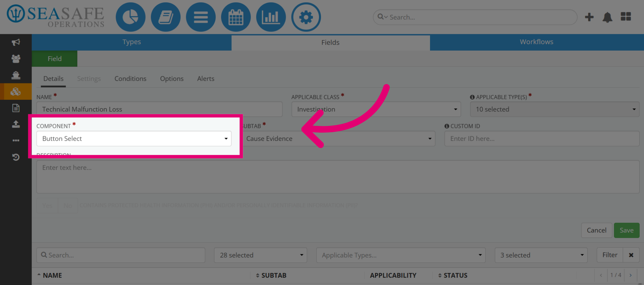
Task: Open the history sidebar icon
Action: [x=16, y=157]
